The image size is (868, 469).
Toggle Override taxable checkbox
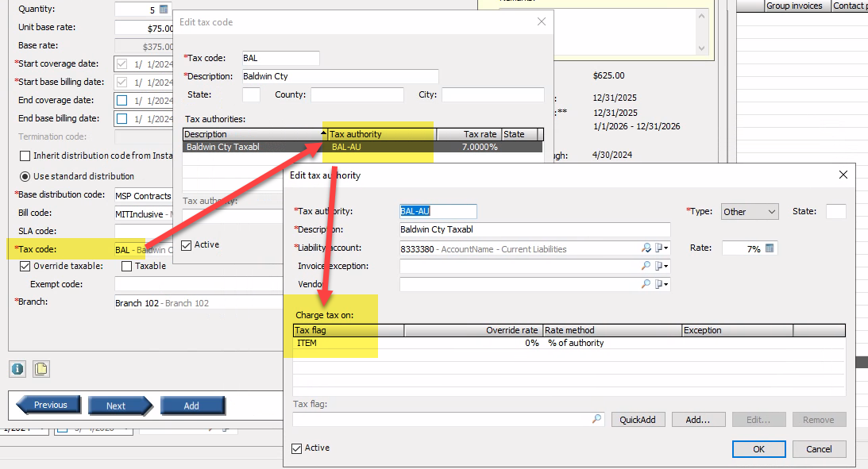[25, 266]
